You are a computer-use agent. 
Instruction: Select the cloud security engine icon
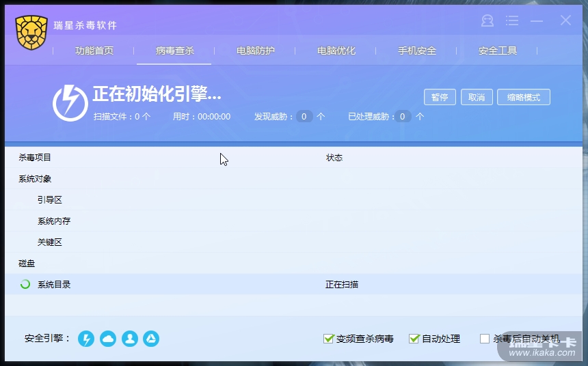[108, 339]
